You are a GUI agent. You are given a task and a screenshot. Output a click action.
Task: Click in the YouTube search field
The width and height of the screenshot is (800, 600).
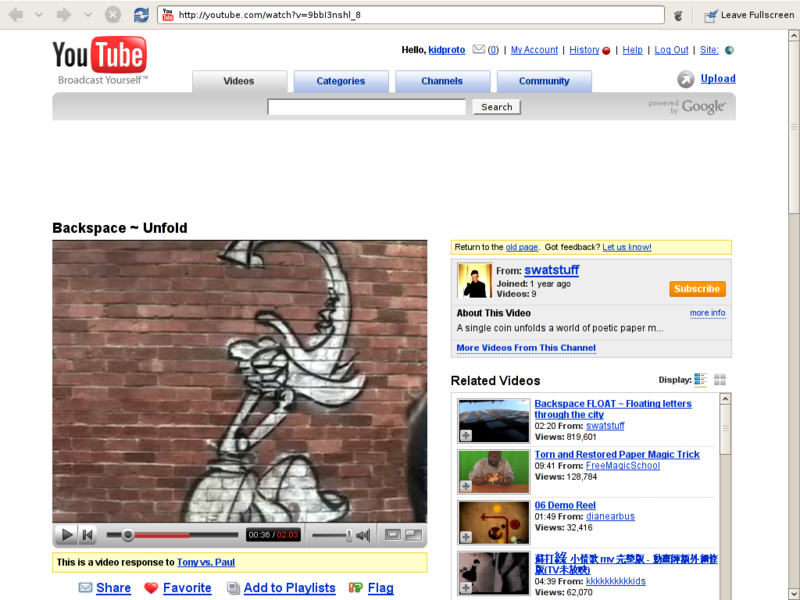point(366,107)
